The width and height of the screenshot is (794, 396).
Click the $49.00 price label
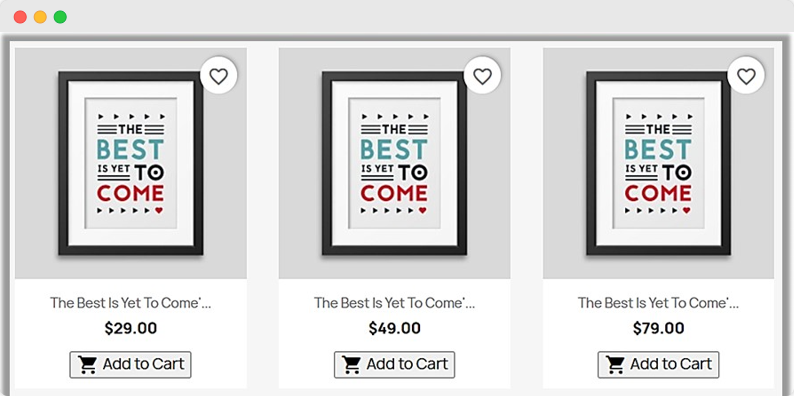[x=394, y=328]
